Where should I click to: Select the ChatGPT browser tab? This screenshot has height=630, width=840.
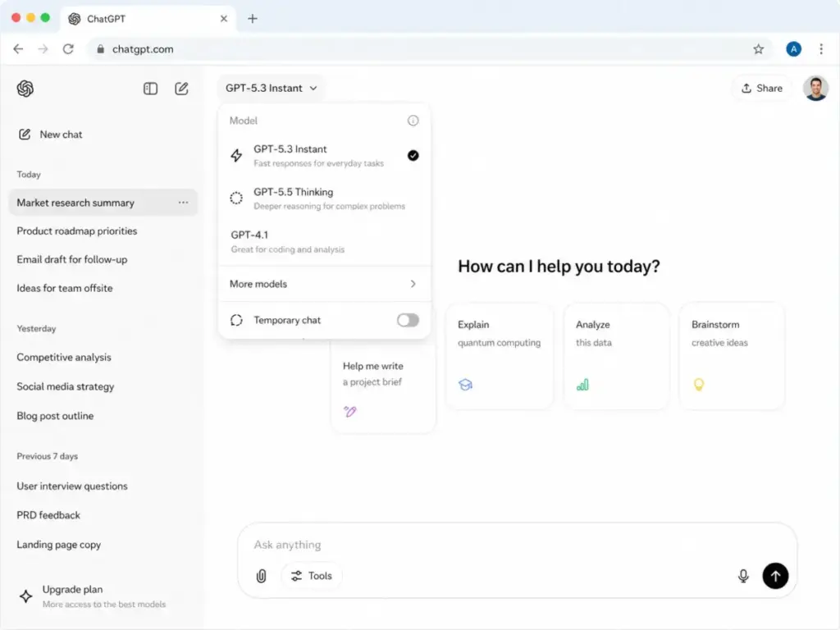pyautogui.click(x=148, y=19)
